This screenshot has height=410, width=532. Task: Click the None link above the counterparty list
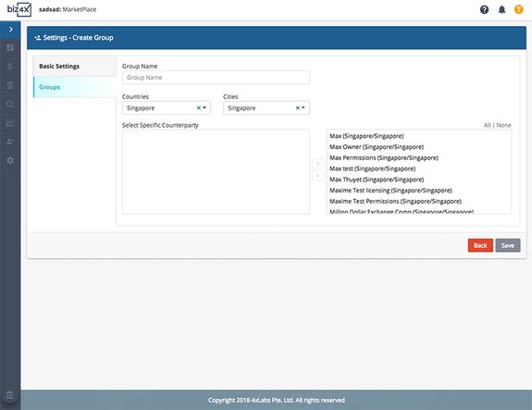503,125
